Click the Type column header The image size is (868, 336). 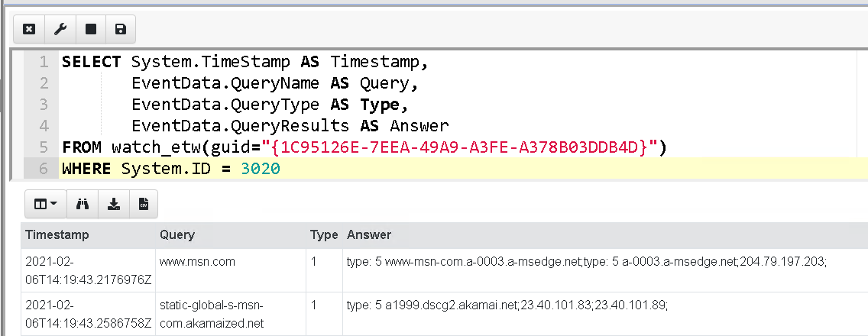click(x=324, y=235)
